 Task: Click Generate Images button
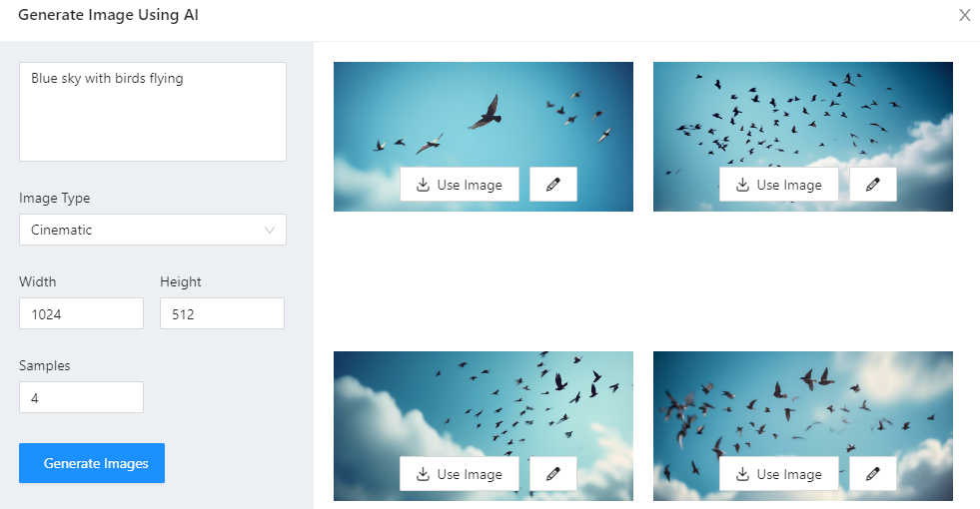(x=92, y=463)
